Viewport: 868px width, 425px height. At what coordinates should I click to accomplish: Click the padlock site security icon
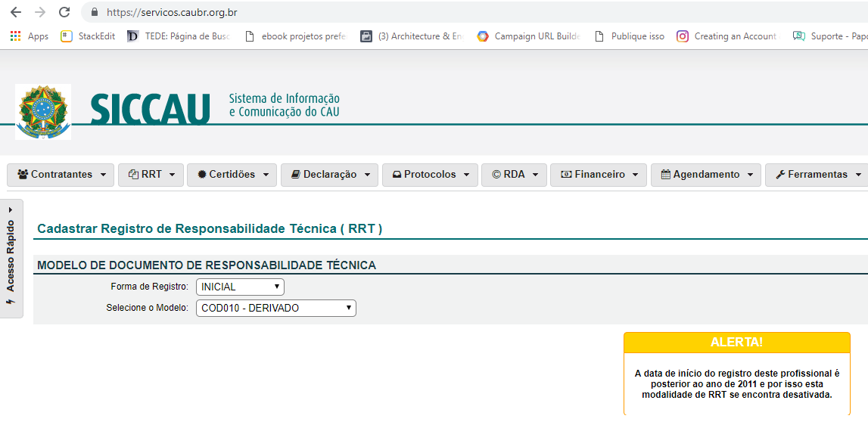(x=94, y=12)
